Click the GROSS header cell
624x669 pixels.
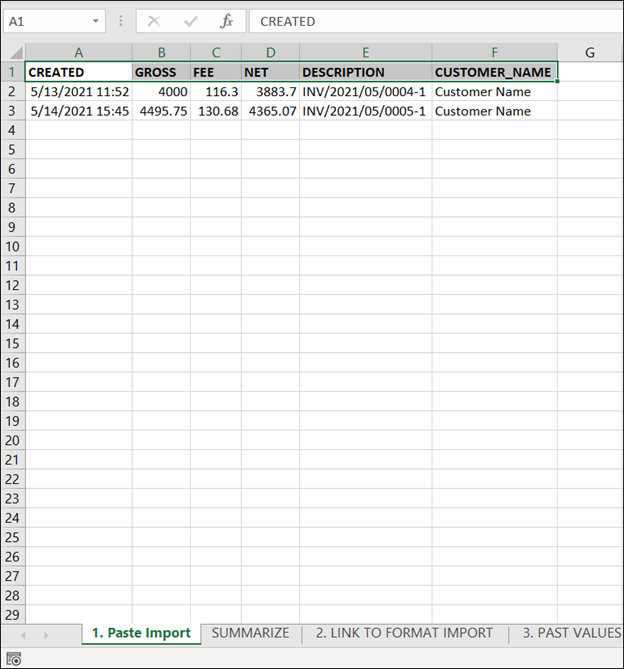click(161, 72)
